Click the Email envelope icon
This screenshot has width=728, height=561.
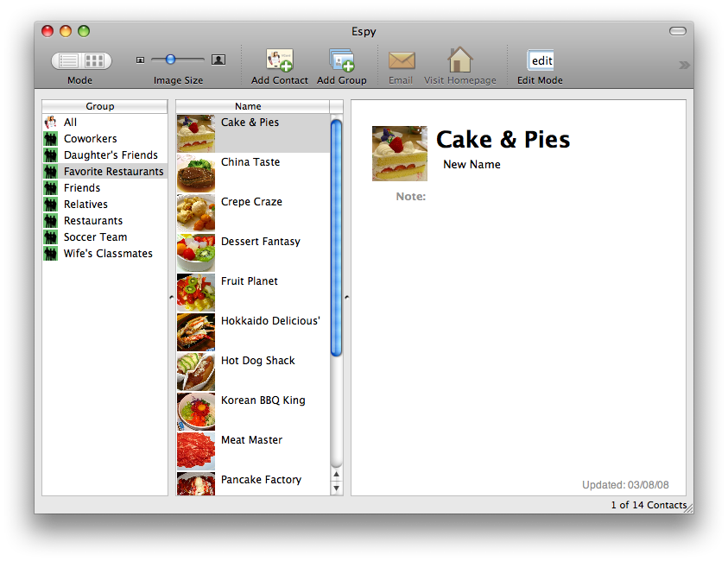402,60
